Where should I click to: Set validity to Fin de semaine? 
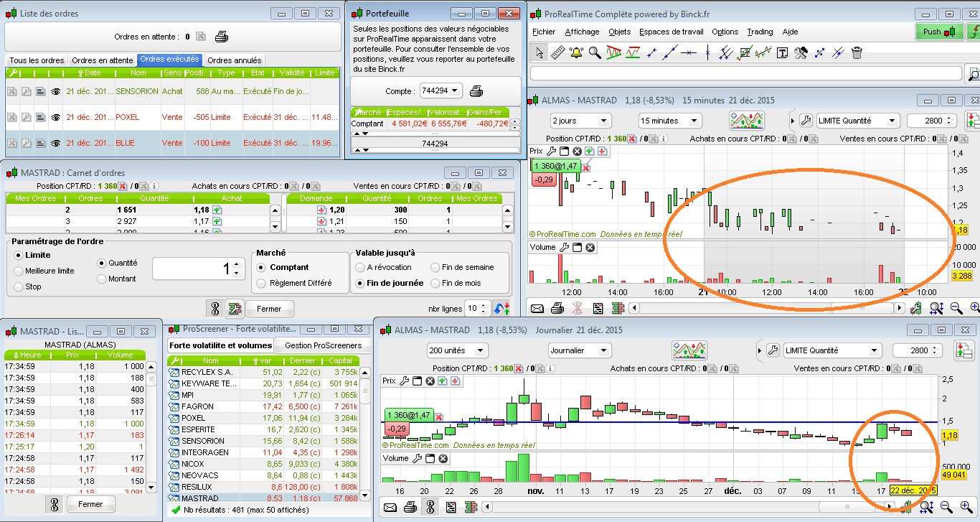pyautogui.click(x=435, y=267)
